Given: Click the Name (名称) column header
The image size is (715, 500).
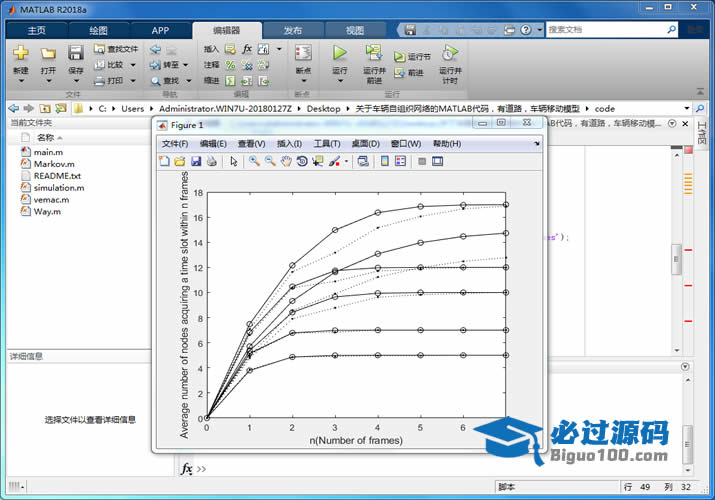Looking at the screenshot, I should coord(46,137).
